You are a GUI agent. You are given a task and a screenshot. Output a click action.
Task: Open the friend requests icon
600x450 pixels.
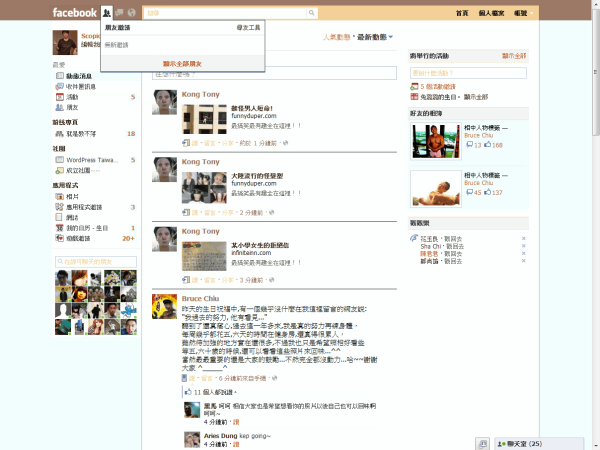pyautogui.click(x=107, y=13)
